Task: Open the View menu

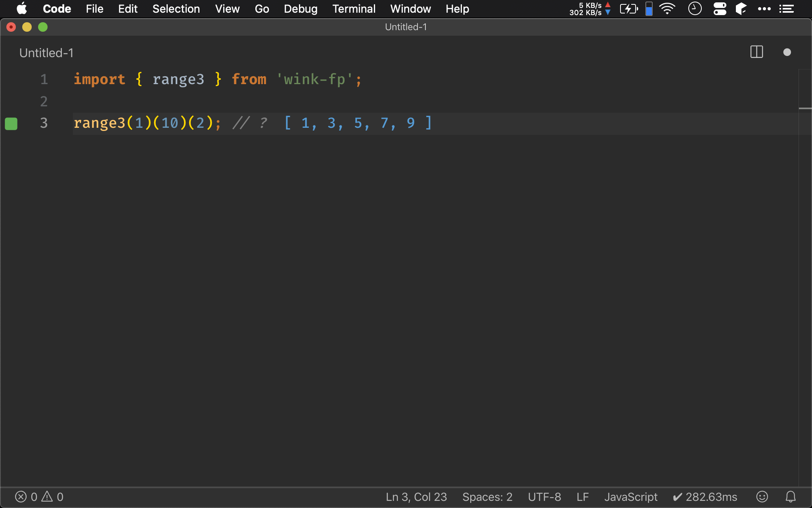Action: tap(227, 9)
